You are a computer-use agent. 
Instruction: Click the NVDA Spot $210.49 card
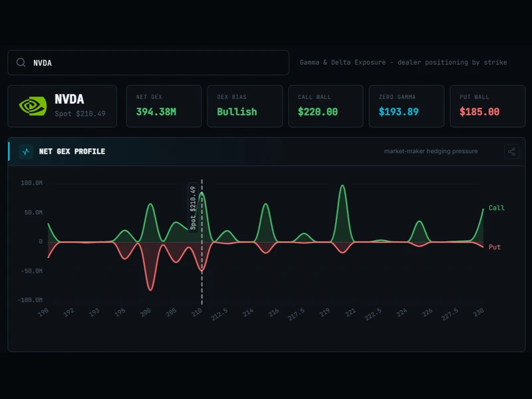pos(62,106)
